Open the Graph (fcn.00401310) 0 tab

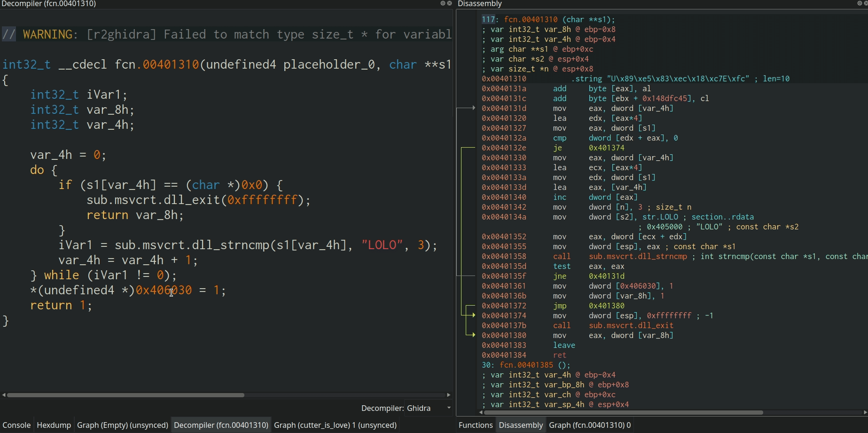[590, 425]
